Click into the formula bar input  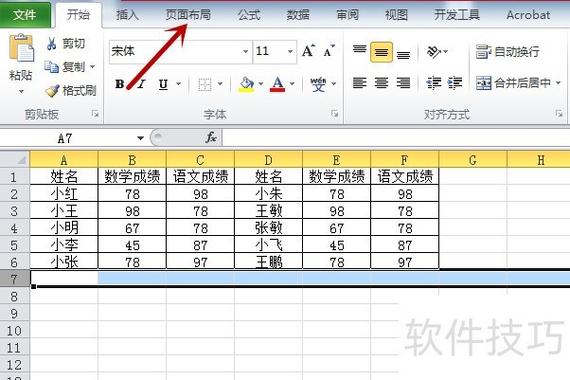click(396, 138)
